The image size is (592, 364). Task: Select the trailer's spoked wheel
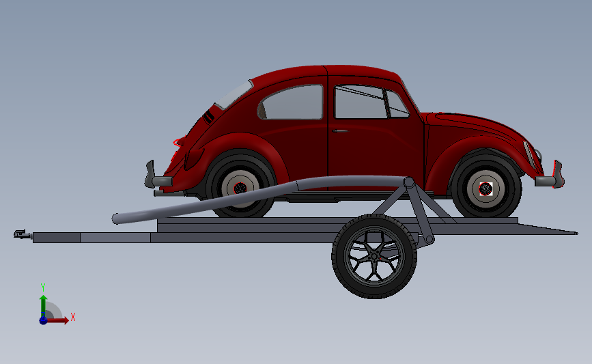tap(374, 256)
